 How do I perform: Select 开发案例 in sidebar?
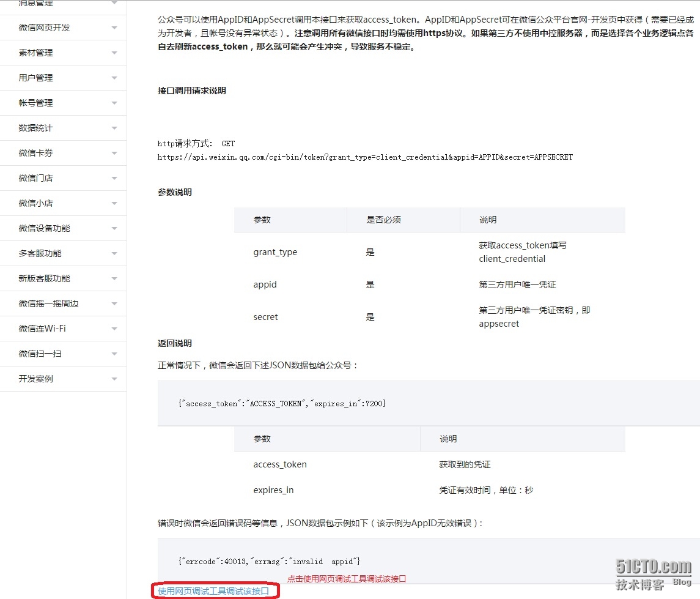[x=63, y=379]
